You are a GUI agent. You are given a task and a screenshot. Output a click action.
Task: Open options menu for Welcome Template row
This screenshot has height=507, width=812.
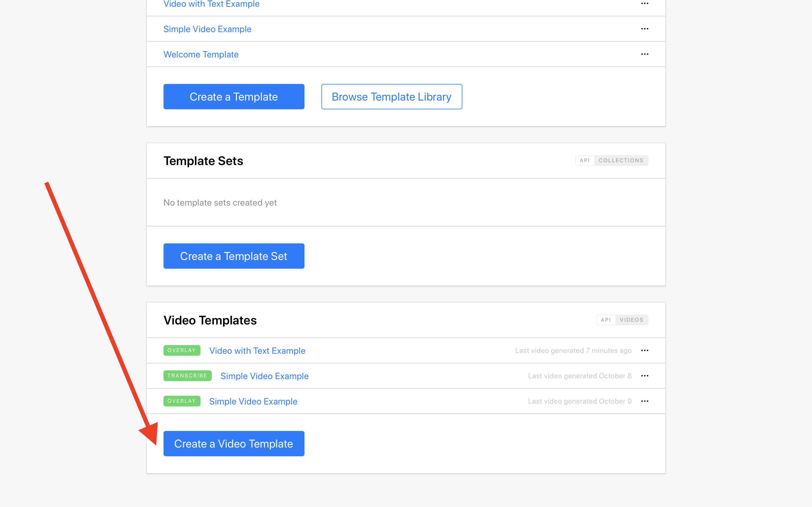click(645, 54)
